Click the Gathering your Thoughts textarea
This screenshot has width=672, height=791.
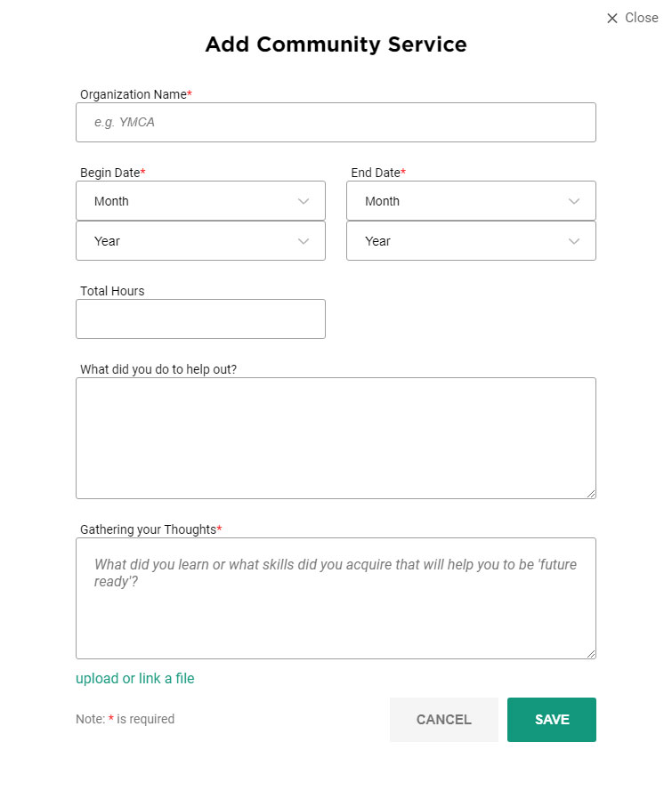336,598
